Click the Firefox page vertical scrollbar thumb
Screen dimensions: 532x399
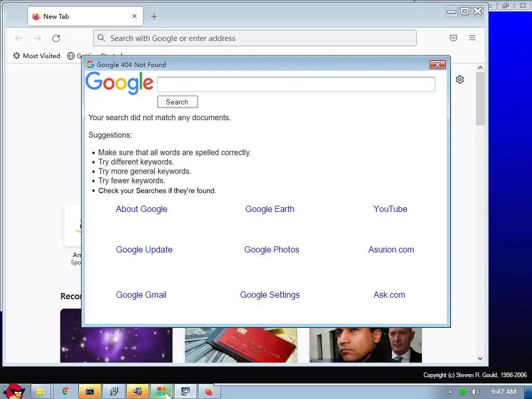point(480,99)
